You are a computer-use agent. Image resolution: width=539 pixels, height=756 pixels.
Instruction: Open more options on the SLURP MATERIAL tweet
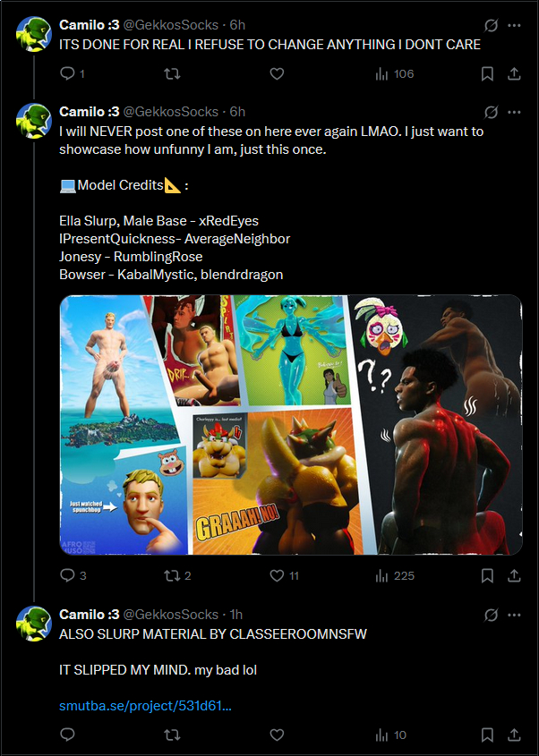[x=515, y=615]
